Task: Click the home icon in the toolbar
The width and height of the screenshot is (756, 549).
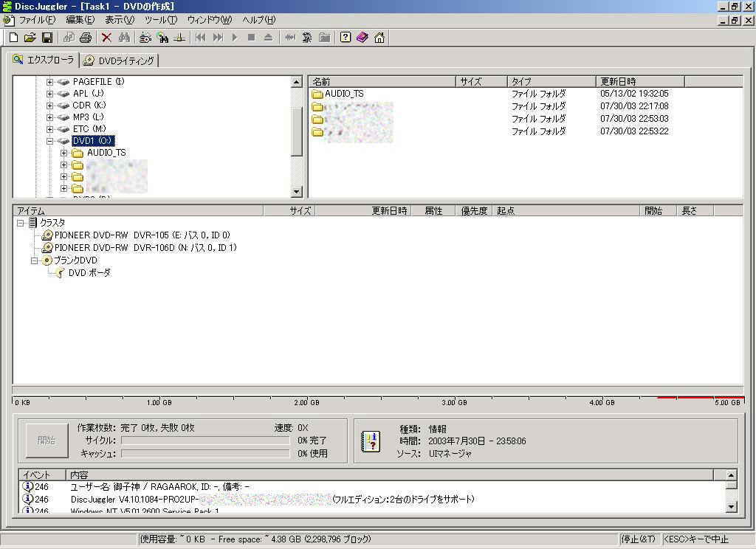Action: pyautogui.click(x=379, y=38)
